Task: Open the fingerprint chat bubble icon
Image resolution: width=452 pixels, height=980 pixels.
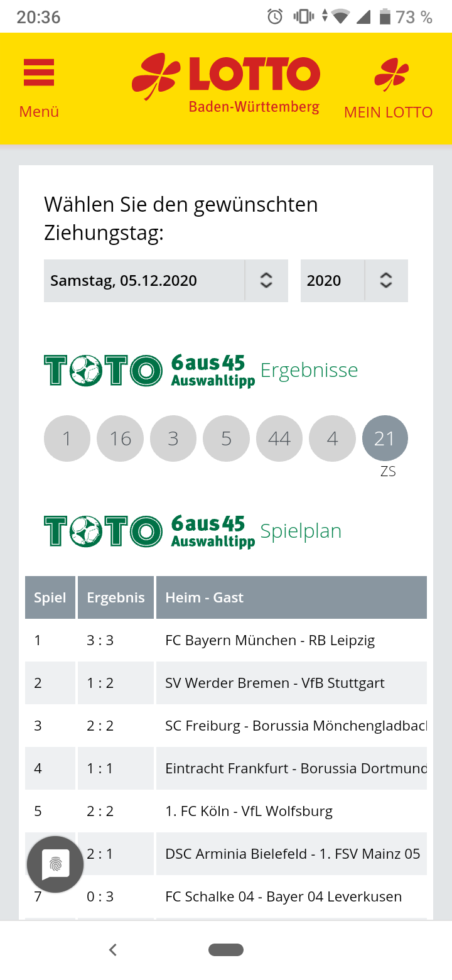Action: coord(55,865)
